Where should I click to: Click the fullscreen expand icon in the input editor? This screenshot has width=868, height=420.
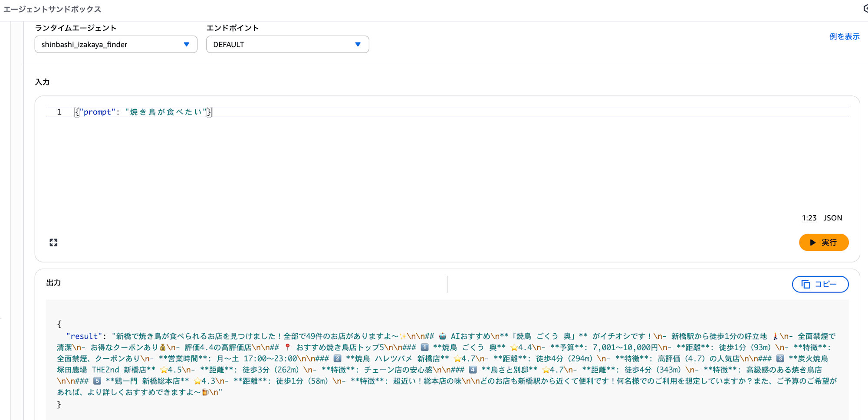click(x=54, y=243)
